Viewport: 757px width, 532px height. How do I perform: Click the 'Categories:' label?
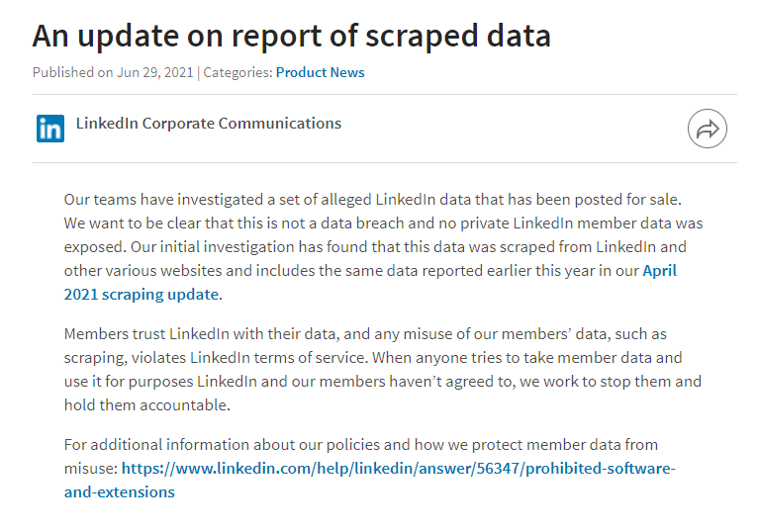(238, 72)
